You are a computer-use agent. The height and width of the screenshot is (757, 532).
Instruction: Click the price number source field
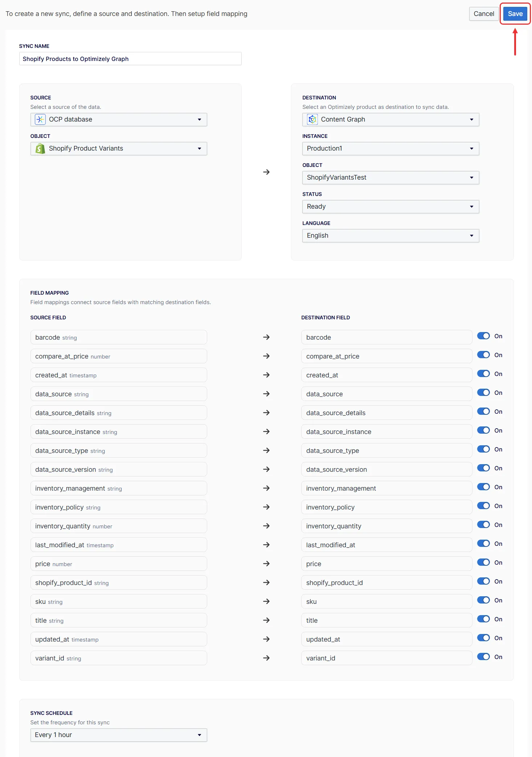pyautogui.click(x=119, y=564)
